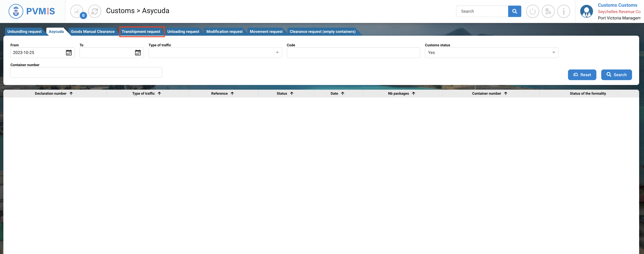Open the settings gears icon
Viewport: 644px width, 254px height.
[548, 11]
